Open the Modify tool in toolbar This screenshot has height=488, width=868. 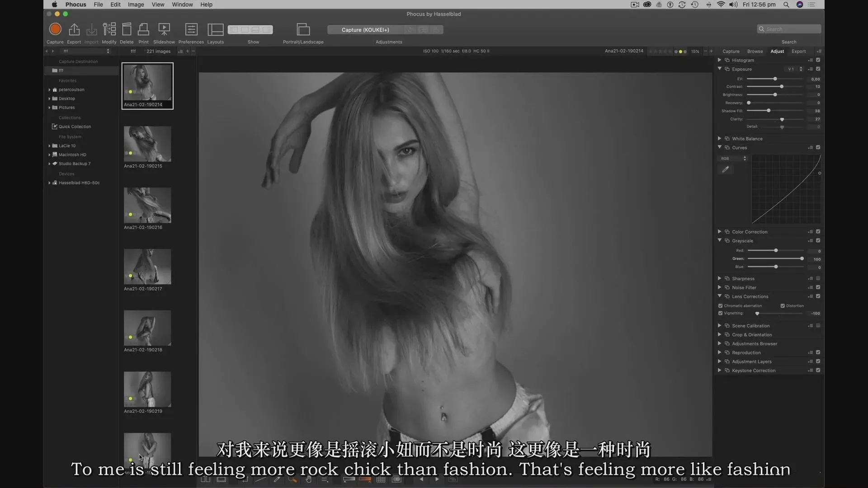click(x=109, y=29)
